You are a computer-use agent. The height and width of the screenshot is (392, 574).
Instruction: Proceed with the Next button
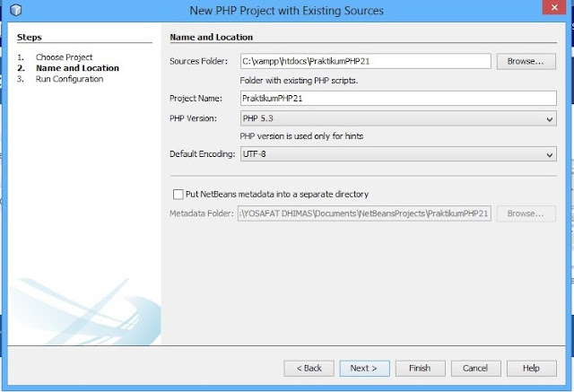point(364,368)
